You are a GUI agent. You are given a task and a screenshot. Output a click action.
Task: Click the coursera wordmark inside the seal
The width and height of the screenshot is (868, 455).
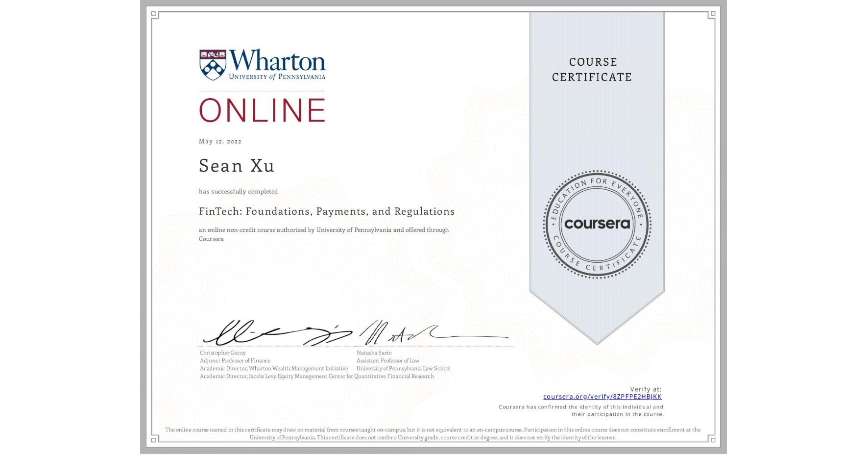[597, 225]
